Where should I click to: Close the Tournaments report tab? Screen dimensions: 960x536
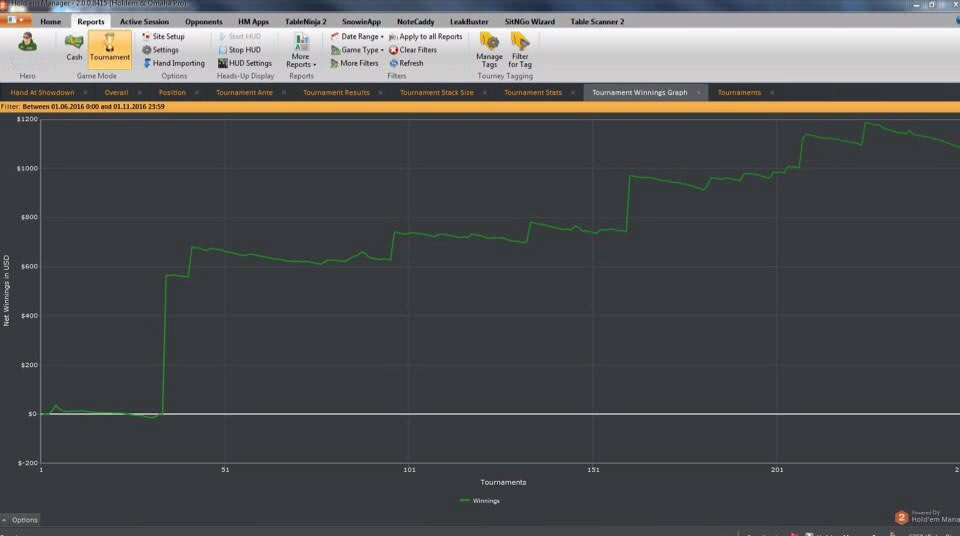click(772, 92)
